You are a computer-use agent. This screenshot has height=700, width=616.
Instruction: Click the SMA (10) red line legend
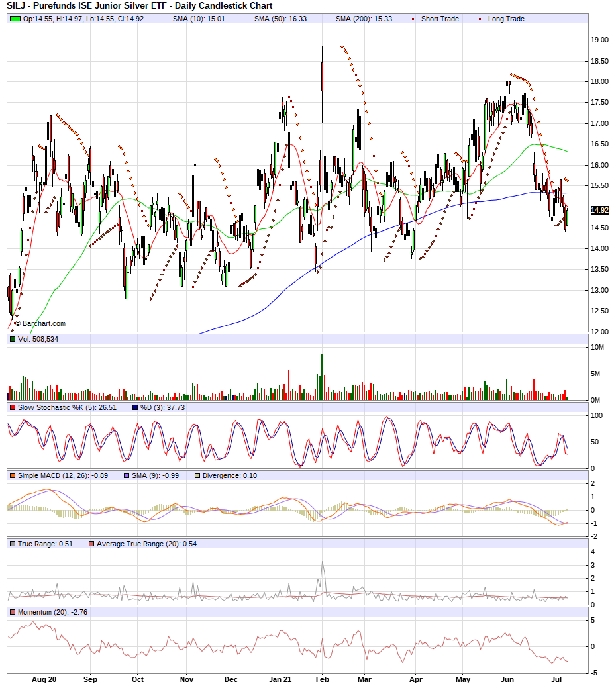[x=165, y=19]
